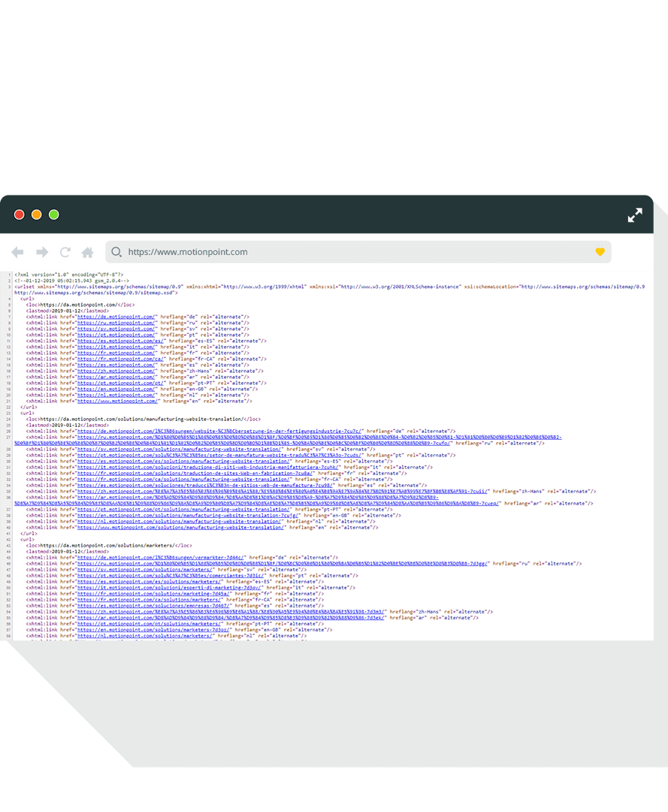Open the https://www.motionpoint.com/ link on line 21
The height and width of the screenshot is (812, 668).
[x=117, y=401]
